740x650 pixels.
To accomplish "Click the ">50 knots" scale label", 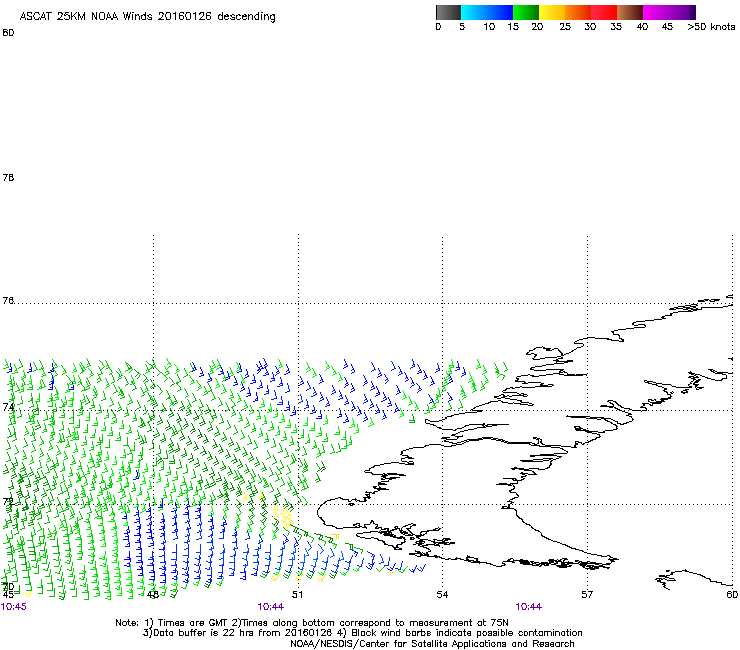I will (x=711, y=27).
